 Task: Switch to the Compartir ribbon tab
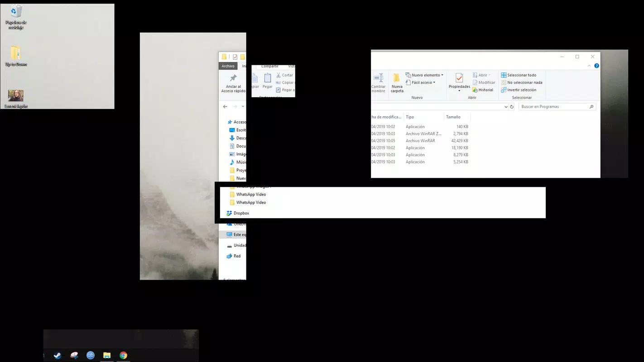click(x=270, y=67)
